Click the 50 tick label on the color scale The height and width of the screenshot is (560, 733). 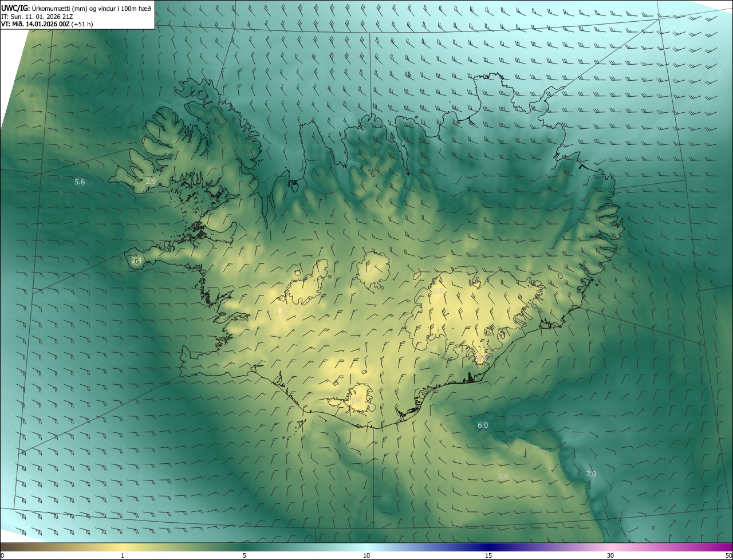[728, 555]
